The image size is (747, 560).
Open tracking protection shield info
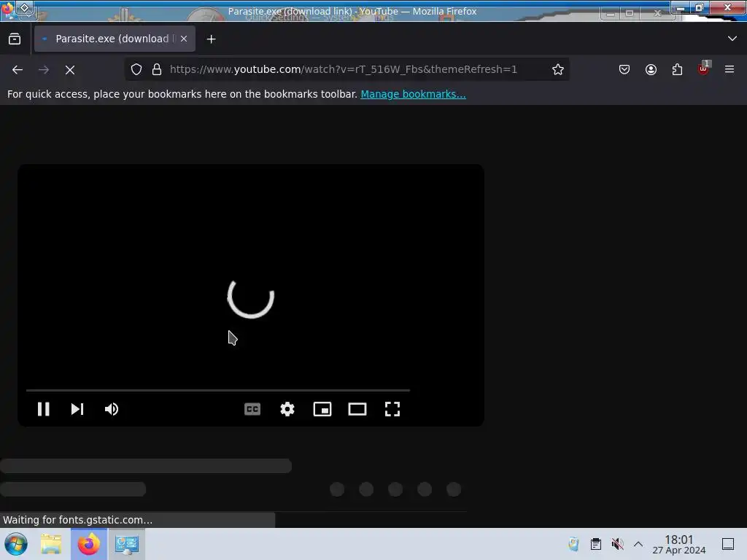tap(136, 69)
